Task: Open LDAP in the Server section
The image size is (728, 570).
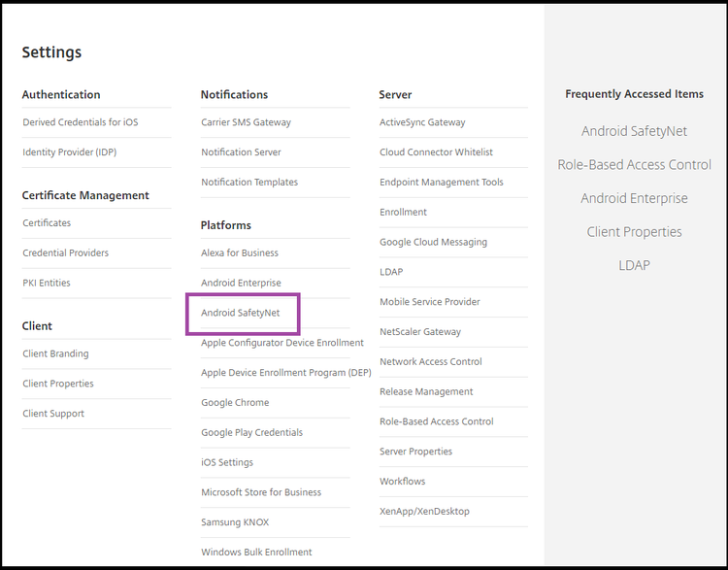Action: [391, 272]
